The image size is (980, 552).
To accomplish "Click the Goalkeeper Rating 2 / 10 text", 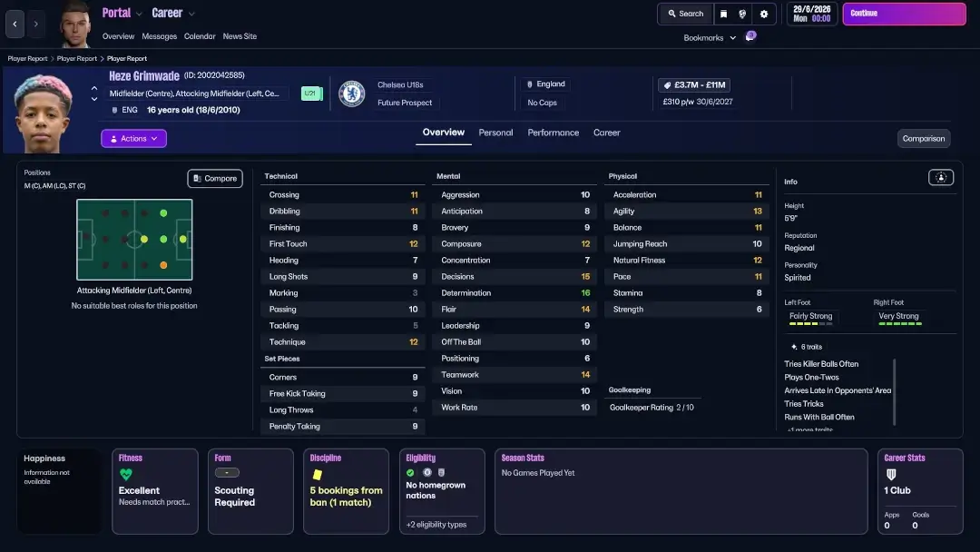I will pos(652,408).
